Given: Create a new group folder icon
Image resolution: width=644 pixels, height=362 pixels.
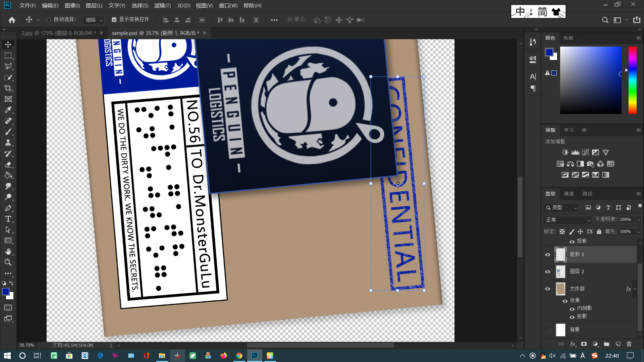Looking at the screenshot, I should (606, 344).
